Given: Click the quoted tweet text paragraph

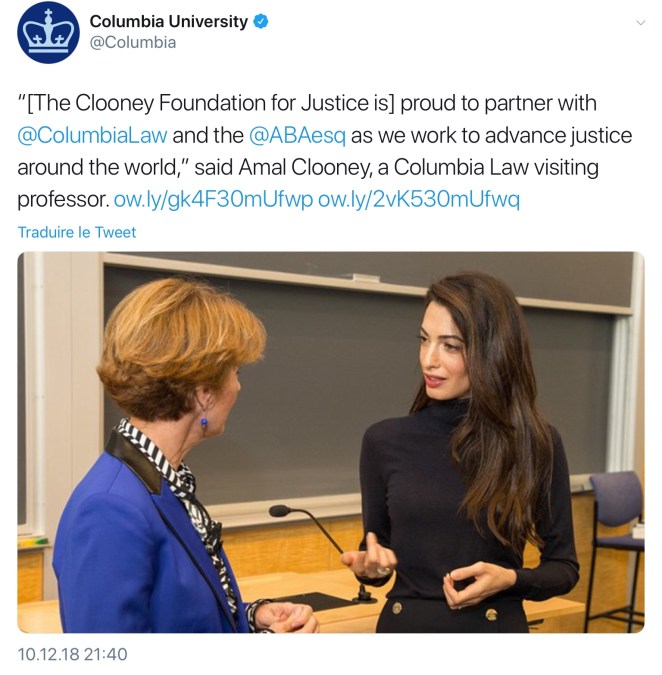Looking at the screenshot, I should point(325,151).
